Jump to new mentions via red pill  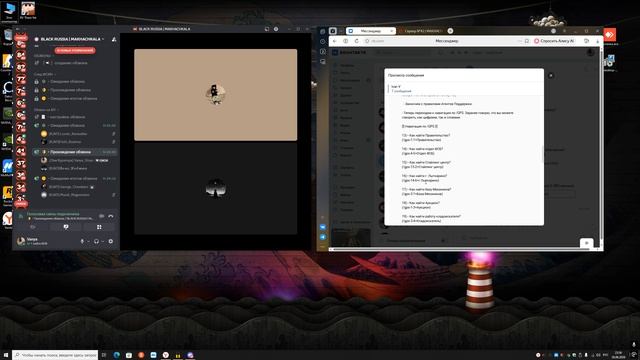click(x=75, y=51)
